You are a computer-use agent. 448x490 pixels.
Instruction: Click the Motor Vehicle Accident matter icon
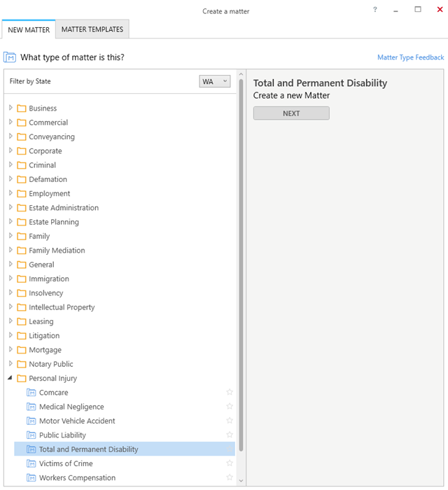(x=31, y=421)
